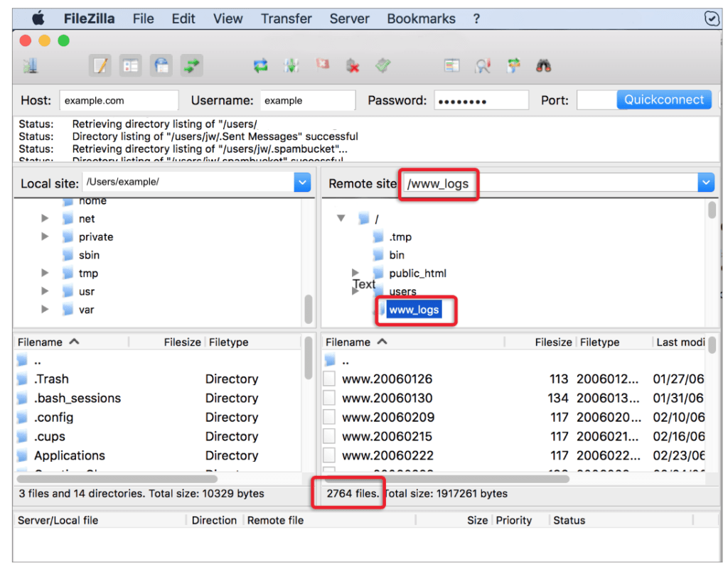Tick the checkbox for www.20060215
The image size is (728, 569).
point(329,436)
